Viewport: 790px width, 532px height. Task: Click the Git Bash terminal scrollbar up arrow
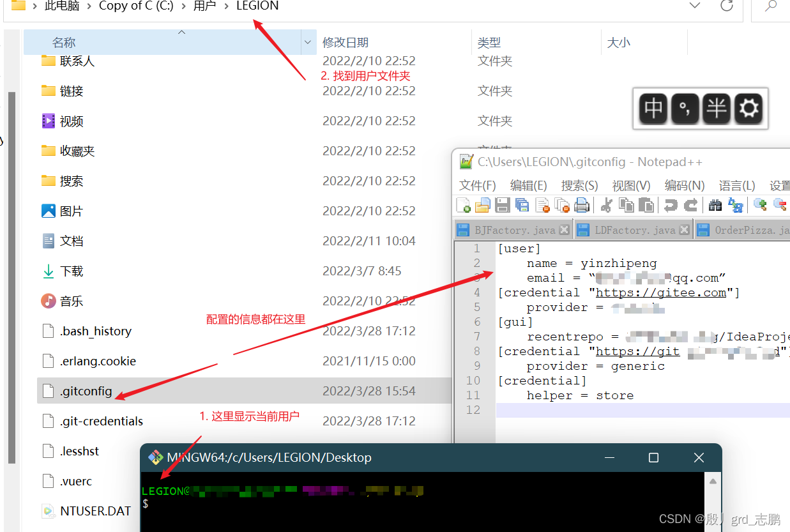(713, 482)
